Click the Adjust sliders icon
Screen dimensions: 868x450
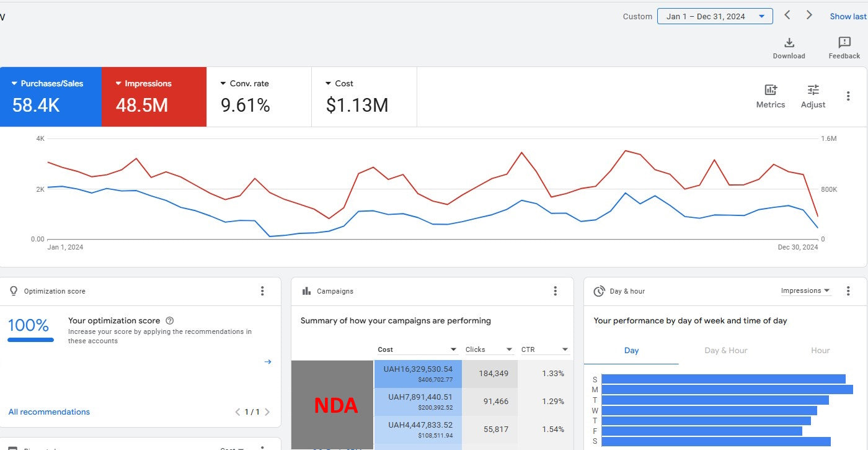coord(813,90)
